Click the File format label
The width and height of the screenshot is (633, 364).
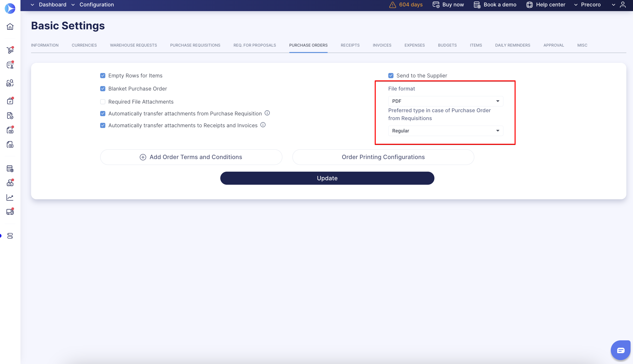pos(402,89)
